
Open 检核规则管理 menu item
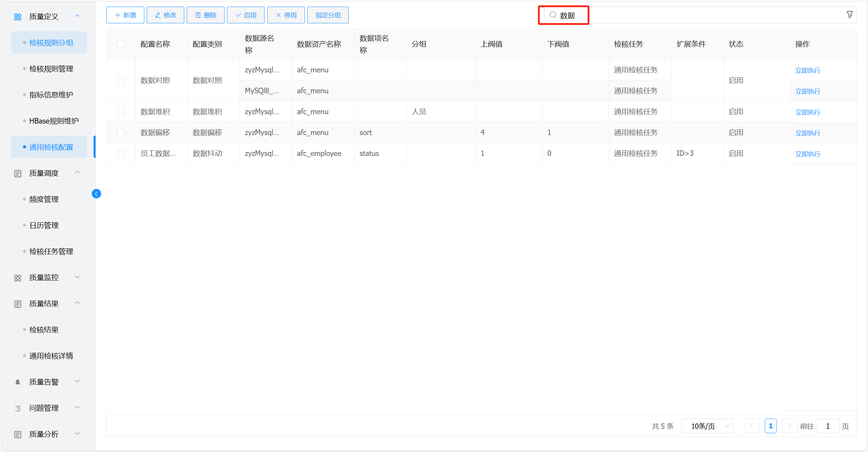51,69
